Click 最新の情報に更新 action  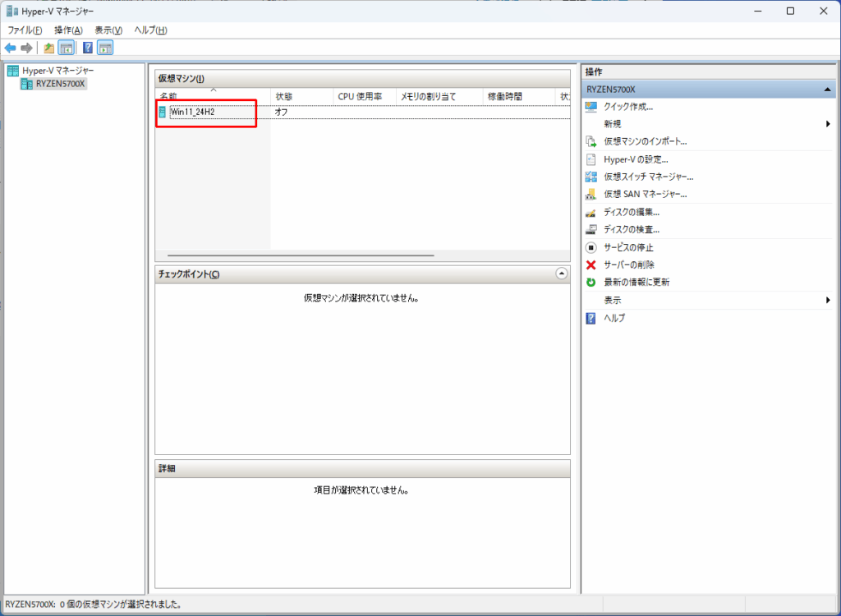coord(636,282)
